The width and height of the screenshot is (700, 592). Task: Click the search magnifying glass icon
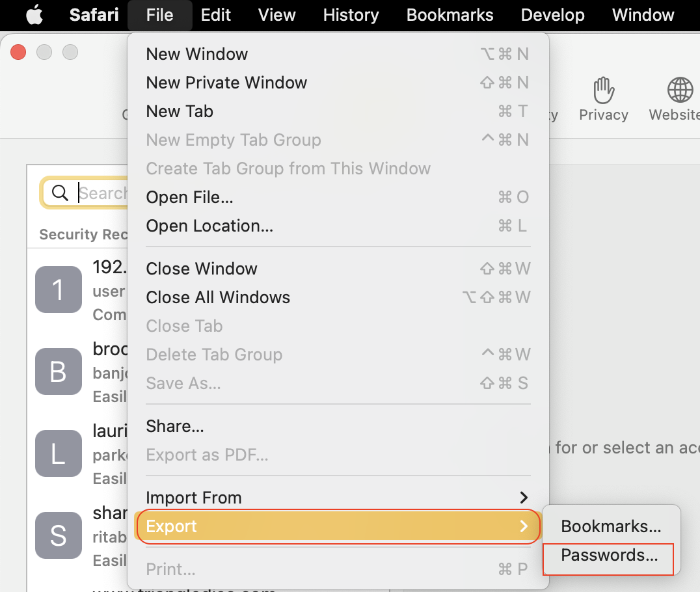click(x=61, y=193)
